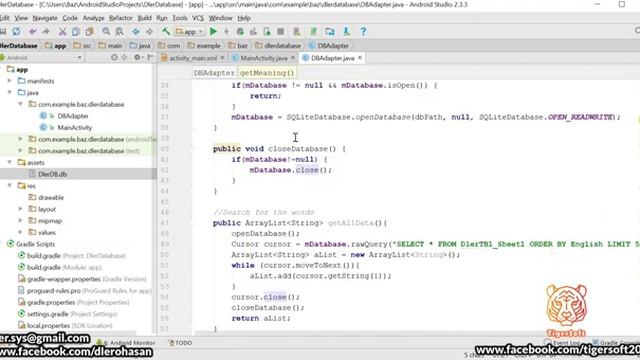Select the drawable folder in res
The image size is (640, 360).
click(51, 197)
